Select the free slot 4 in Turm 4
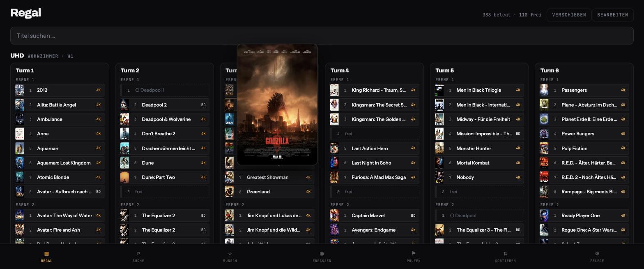This screenshot has height=269, width=644. 375,134
